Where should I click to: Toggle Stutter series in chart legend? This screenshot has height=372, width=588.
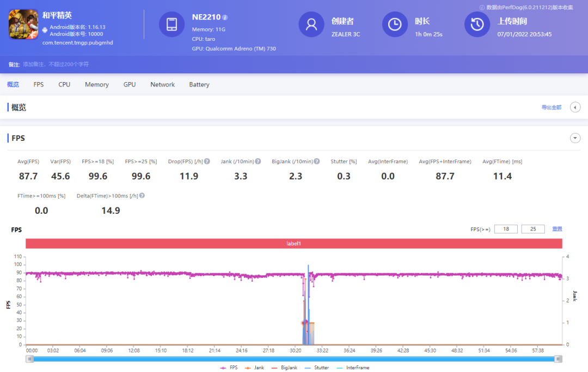point(317,368)
